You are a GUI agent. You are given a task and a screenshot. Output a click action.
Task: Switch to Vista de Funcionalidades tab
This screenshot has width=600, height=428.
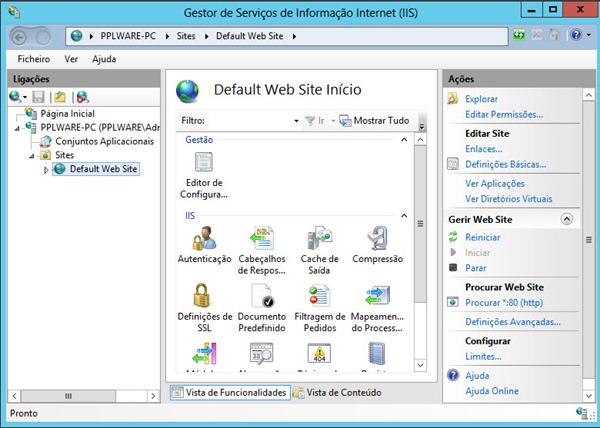pos(230,392)
